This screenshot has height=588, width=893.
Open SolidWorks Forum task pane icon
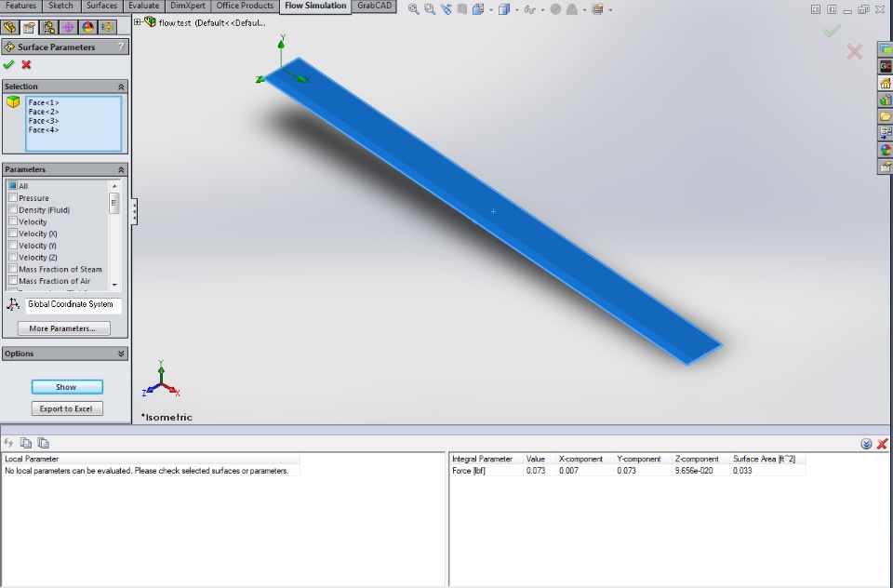point(886,49)
